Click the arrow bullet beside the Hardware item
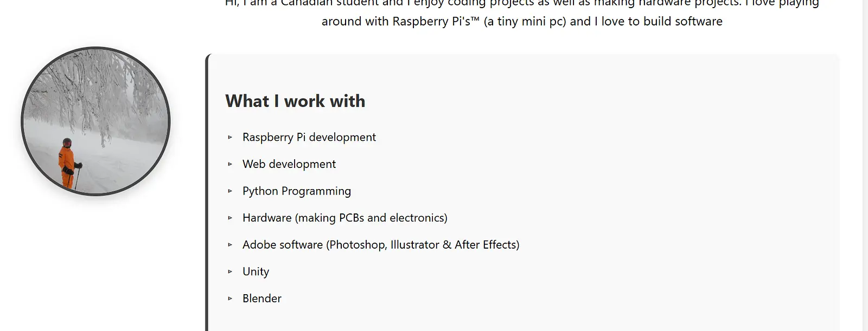The width and height of the screenshot is (868, 331). click(230, 218)
